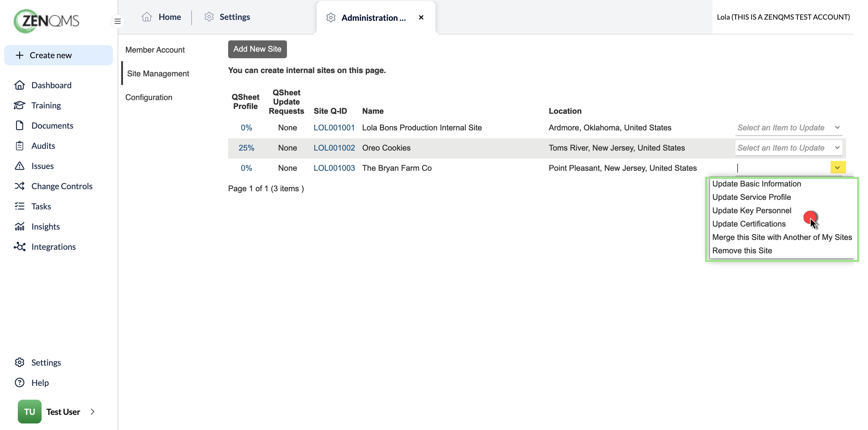The height and width of the screenshot is (430, 868).
Task: Click the sidebar Settings gear icon
Action: tap(20, 362)
